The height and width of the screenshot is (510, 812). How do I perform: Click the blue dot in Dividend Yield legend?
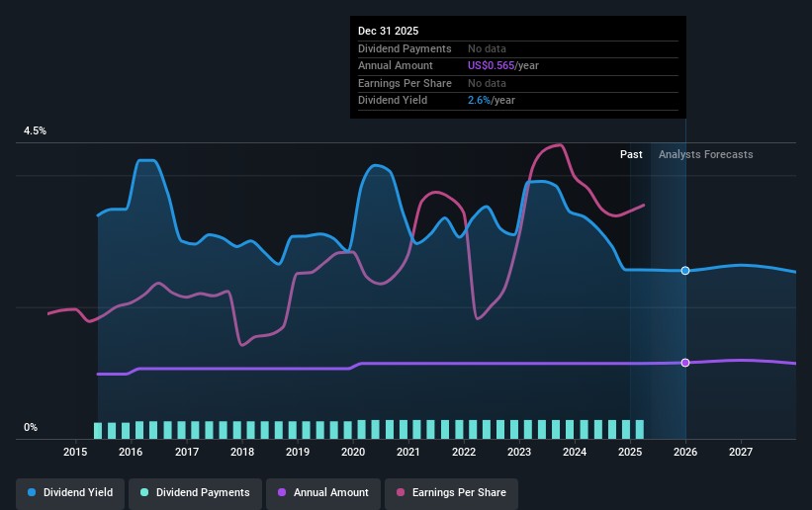pyautogui.click(x=33, y=492)
